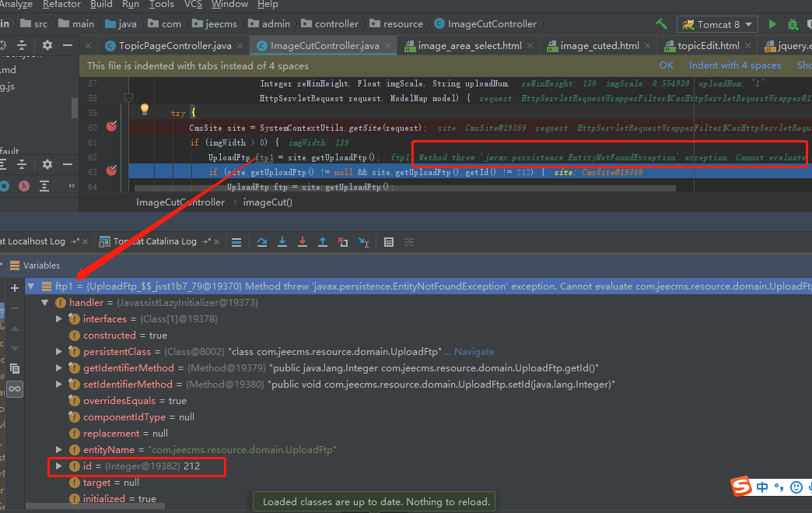Viewport: 812px width, 513px height.
Task: Click Step Into in debugger toolbar
Action: (x=283, y=242)
